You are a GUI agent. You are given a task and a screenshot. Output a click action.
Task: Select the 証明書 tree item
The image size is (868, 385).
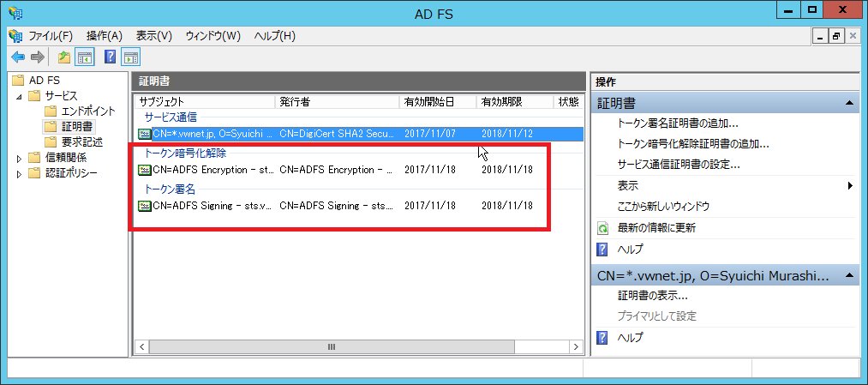click(77, 126)
